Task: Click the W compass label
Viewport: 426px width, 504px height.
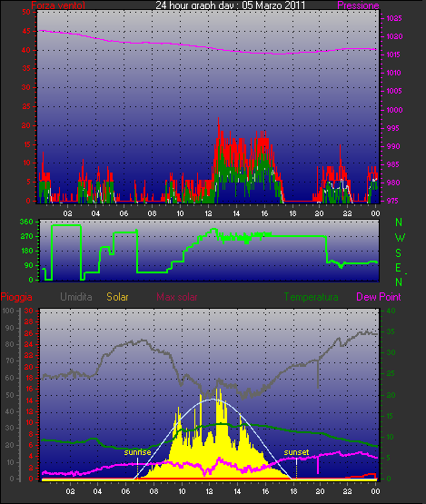Action: [400, 238]
